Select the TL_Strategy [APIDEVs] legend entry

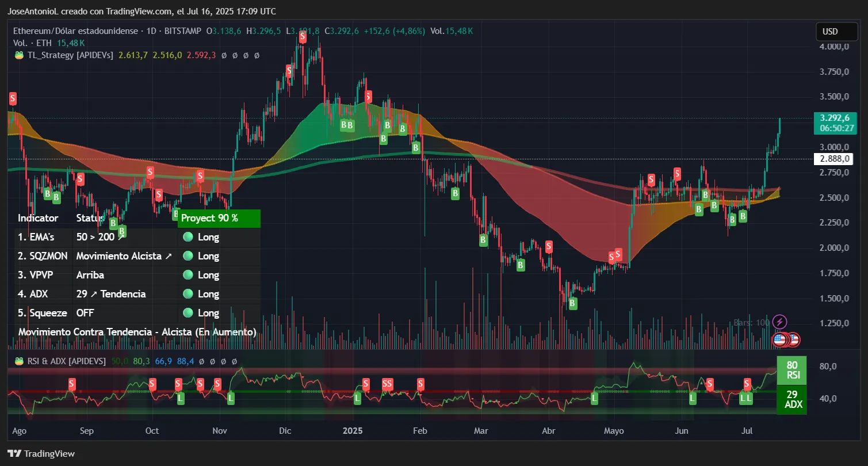[71, 55]
